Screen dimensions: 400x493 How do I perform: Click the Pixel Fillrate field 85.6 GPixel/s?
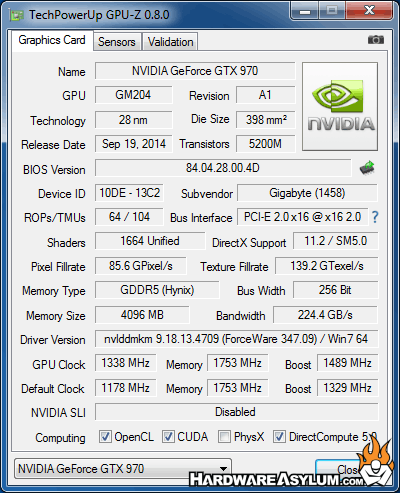(141, 266)
